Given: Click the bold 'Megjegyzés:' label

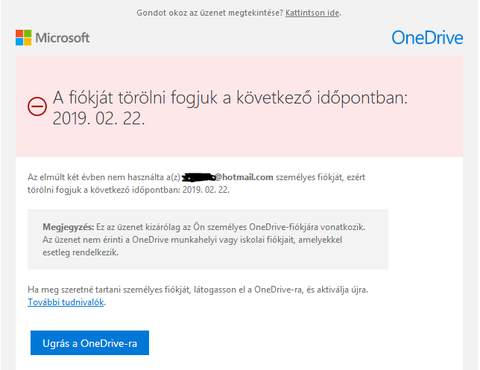Looking at the screenshot, I should [x=68, y=227].
